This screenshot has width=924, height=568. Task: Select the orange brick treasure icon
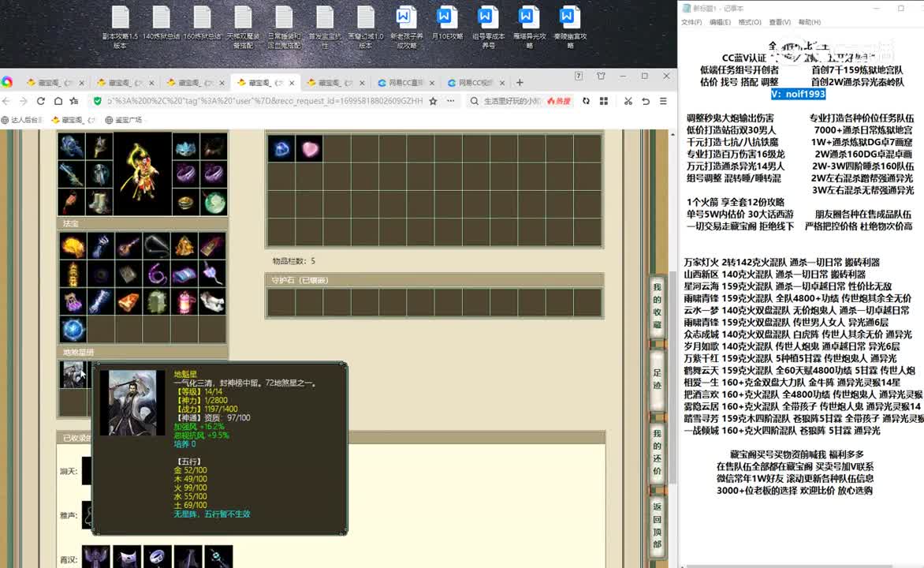coord(129,302)
